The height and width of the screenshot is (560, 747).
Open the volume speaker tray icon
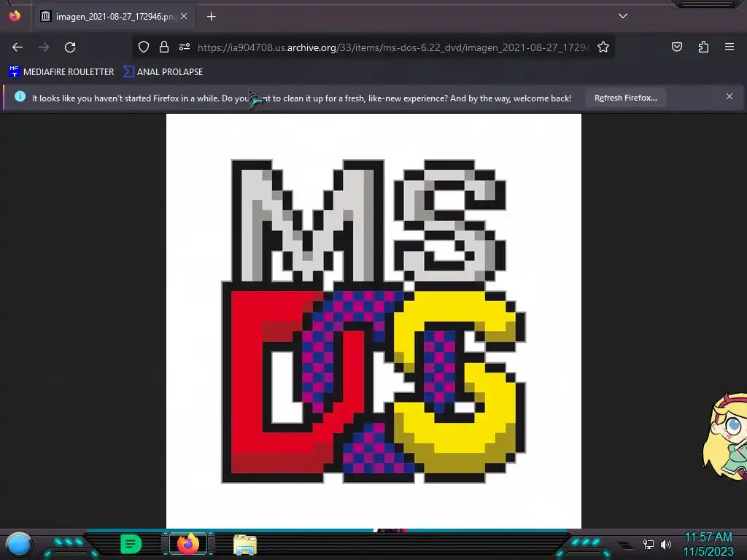tap(666, 544)
